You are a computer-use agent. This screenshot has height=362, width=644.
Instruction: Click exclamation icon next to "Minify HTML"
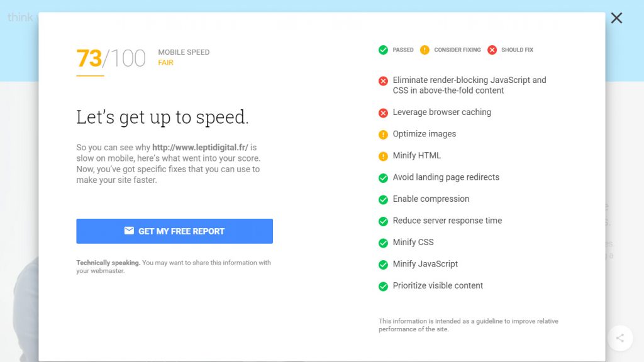(x=383, y=156)
